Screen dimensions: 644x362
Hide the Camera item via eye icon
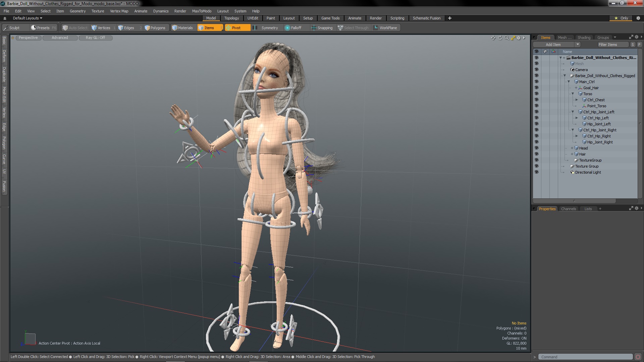click(536, 70)
